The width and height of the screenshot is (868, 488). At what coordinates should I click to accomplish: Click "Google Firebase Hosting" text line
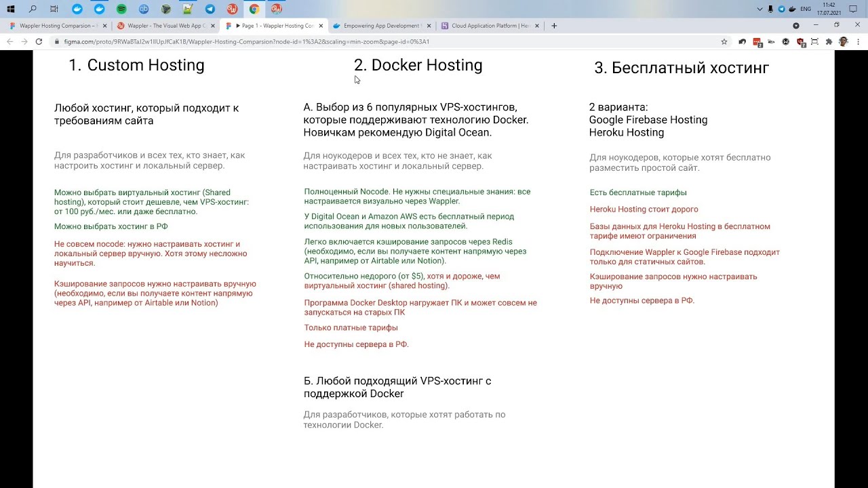click(648, 120)
